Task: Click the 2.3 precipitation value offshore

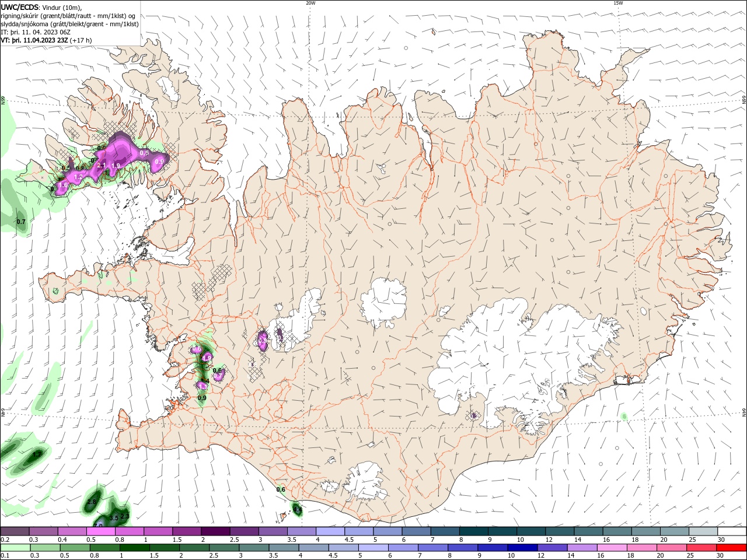Action: pos(124,516)
